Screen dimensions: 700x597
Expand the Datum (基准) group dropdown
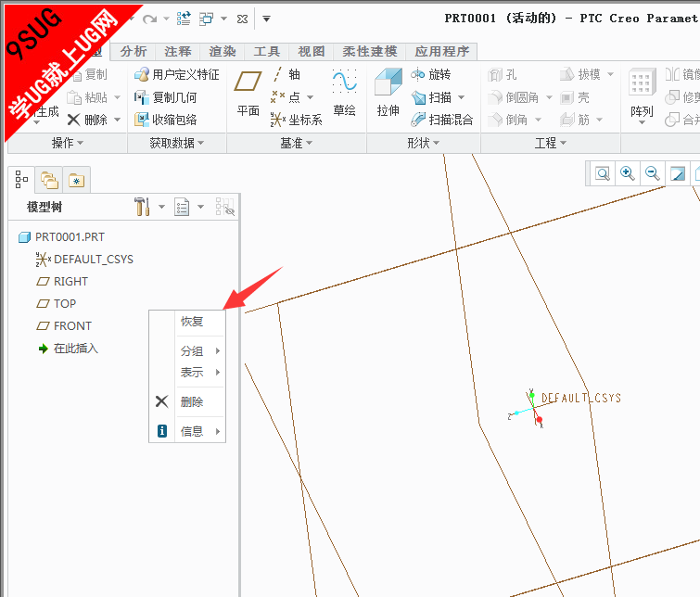[x=297, y=143]
